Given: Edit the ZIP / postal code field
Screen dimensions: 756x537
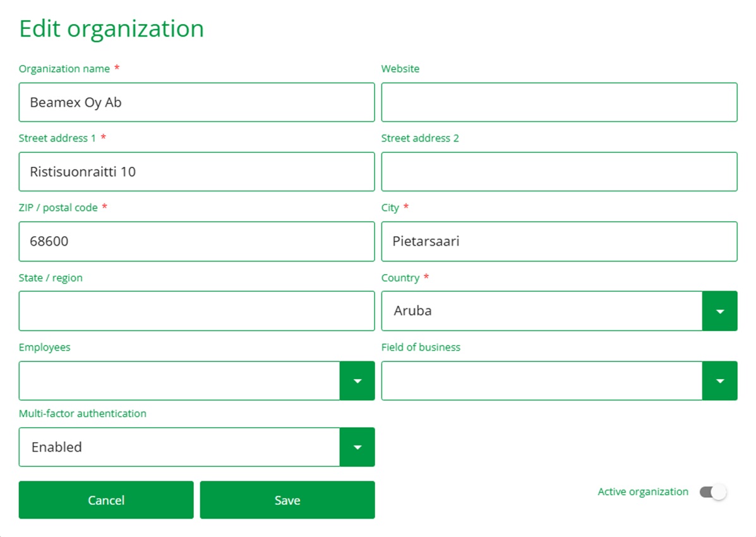Looking at the screenshot, I should tap(196, 241).
